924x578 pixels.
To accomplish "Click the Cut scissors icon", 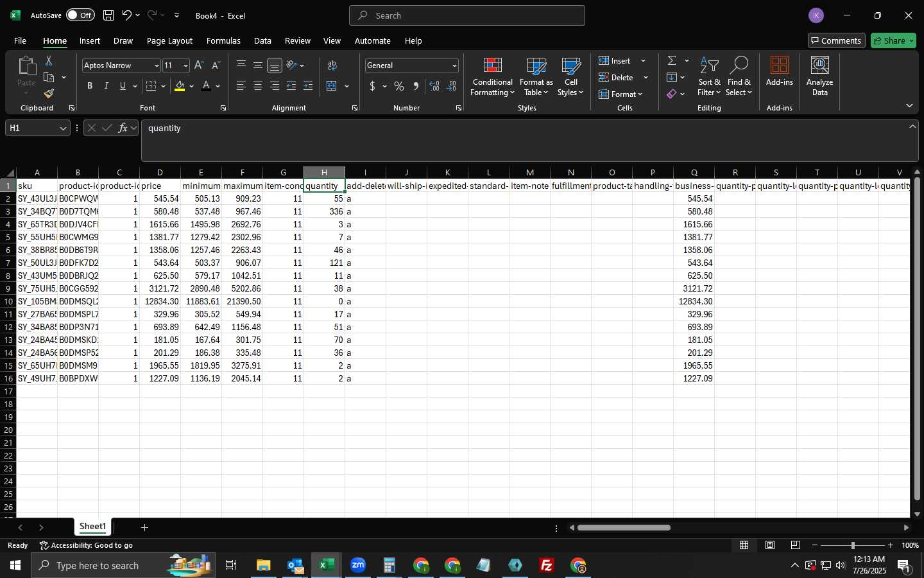I will click(49, 60).
